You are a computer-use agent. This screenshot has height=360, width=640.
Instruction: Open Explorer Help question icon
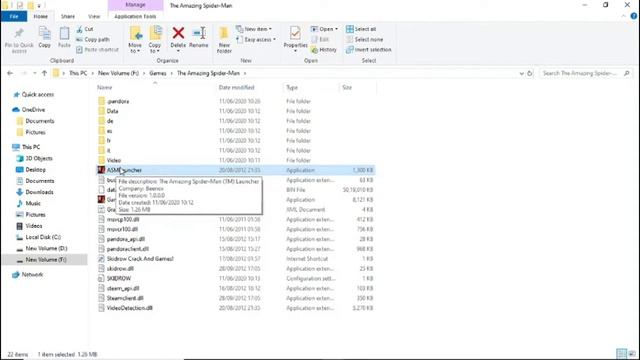click(633, 16)
